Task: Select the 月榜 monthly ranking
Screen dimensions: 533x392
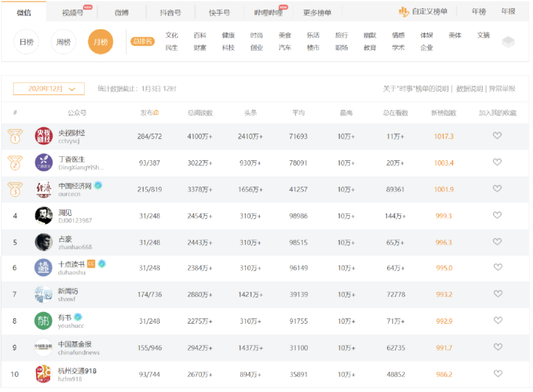Action: pos(101,42)
